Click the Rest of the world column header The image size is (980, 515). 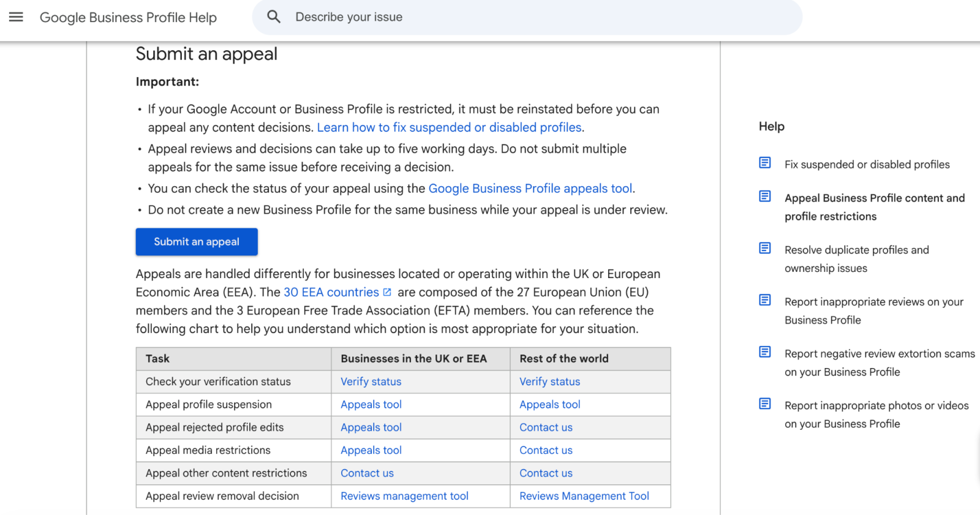click(x=590, y=359)
